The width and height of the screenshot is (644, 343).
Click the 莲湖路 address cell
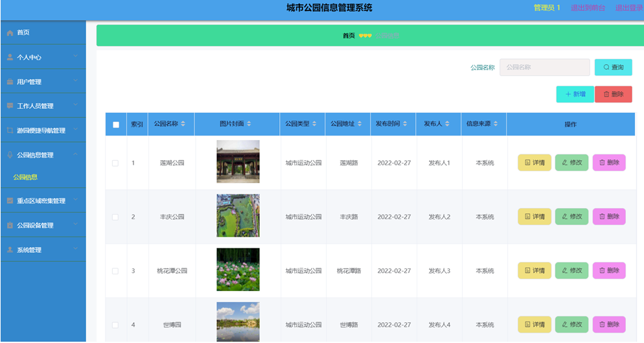tap(349, 163)
